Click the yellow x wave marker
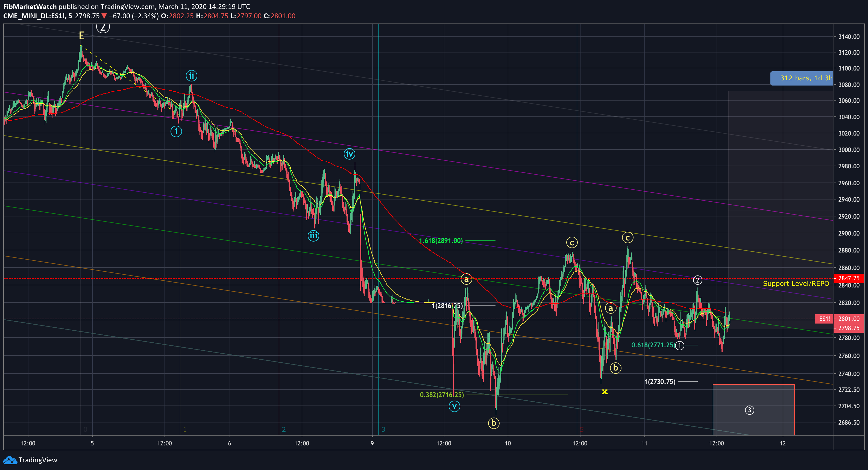Viewport: 868px width, 470px height. tap(605, 392)
